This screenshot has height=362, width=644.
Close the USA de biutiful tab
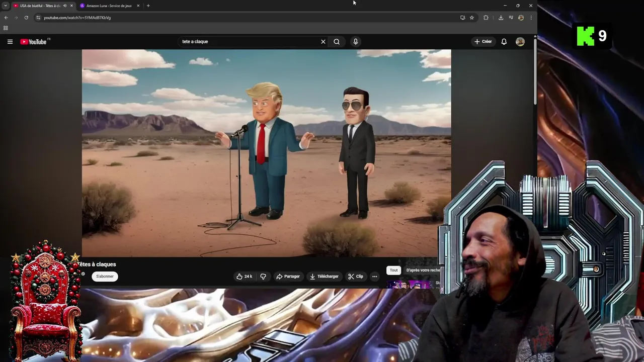71,6
